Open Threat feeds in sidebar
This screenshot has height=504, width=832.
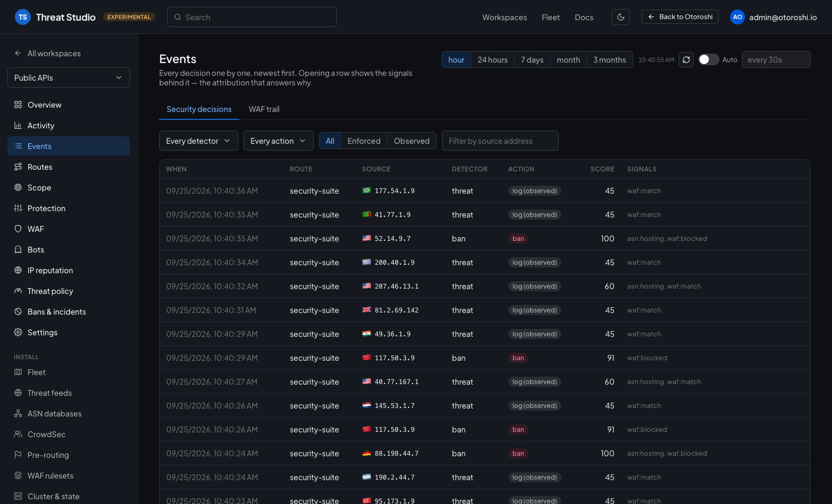pos(68,393)
